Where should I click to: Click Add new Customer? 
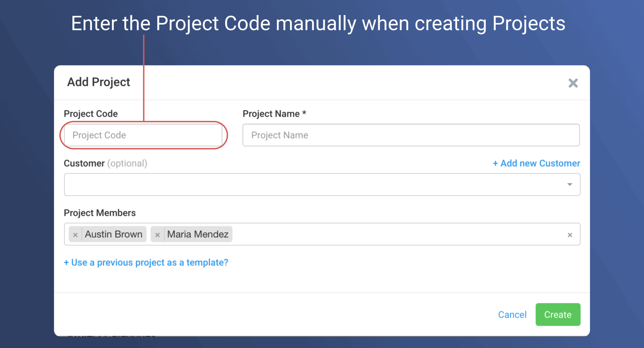536,163
